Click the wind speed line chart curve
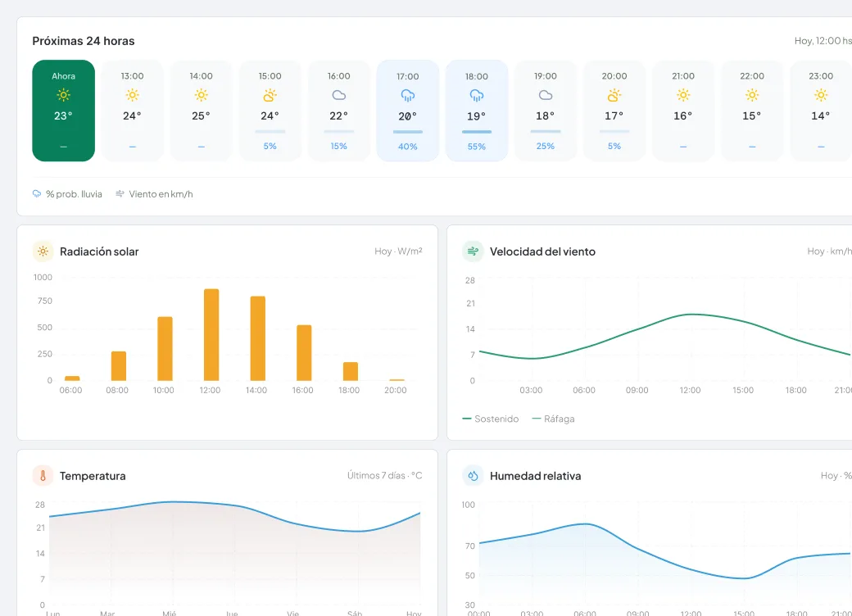The image size is (852, 616). 691,315
